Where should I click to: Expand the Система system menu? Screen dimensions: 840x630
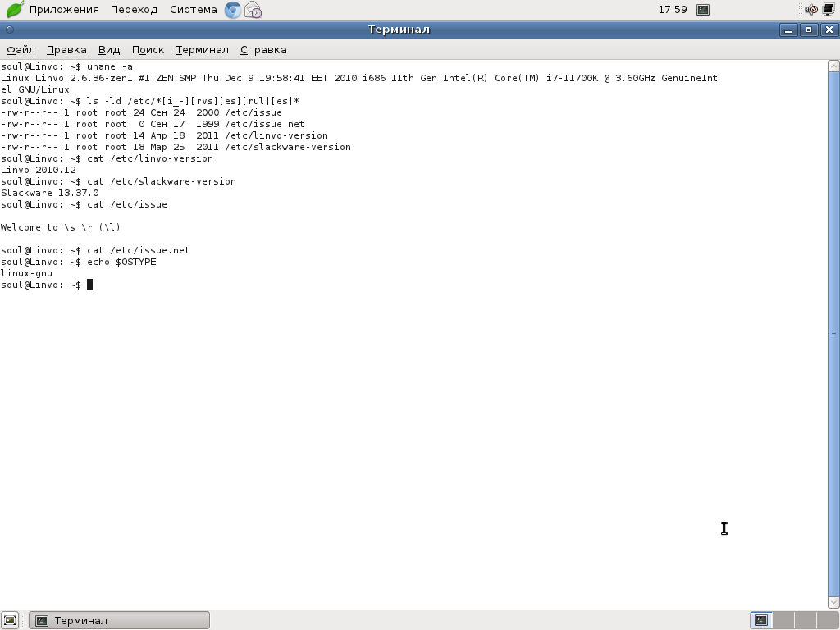click(x=194, y=10)
